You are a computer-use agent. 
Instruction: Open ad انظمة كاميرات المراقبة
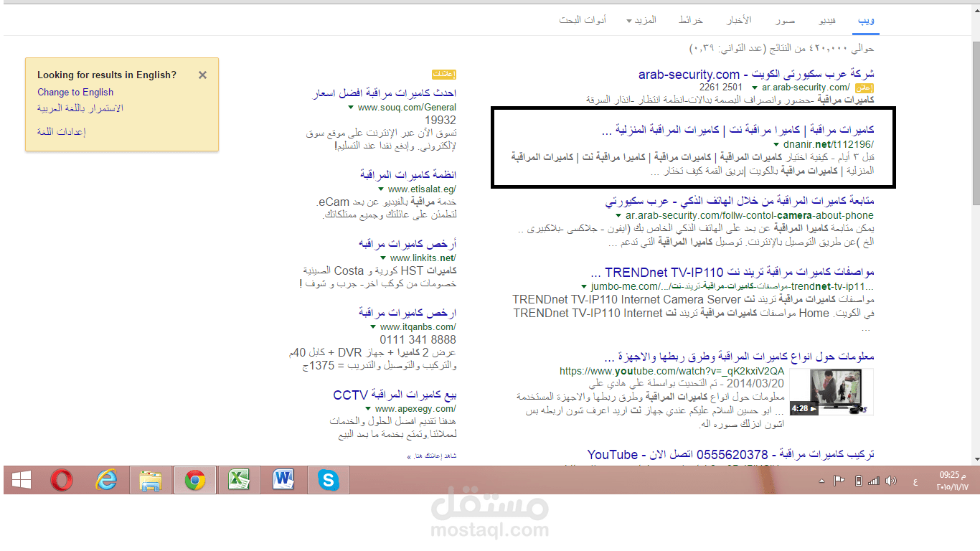[408, 175]
